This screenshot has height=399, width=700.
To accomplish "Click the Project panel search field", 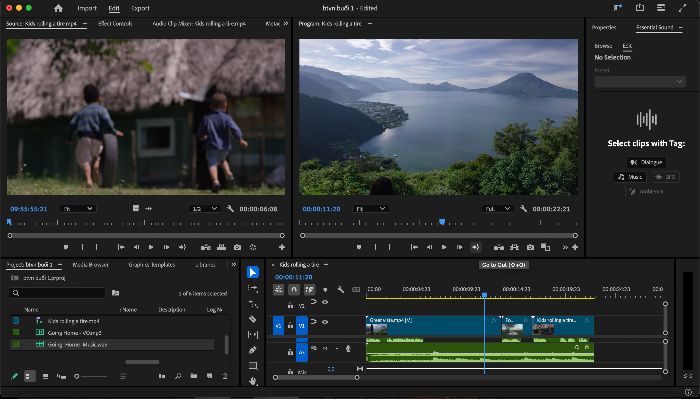I will point(57,293).
